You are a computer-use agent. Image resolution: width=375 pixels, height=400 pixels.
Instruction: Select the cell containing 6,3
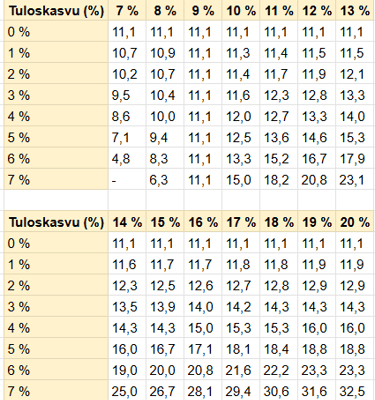click(x=165, y=179)
